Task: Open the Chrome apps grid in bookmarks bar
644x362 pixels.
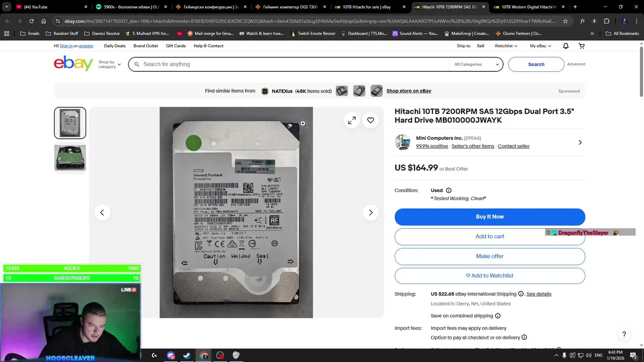Action: [7, 33]
